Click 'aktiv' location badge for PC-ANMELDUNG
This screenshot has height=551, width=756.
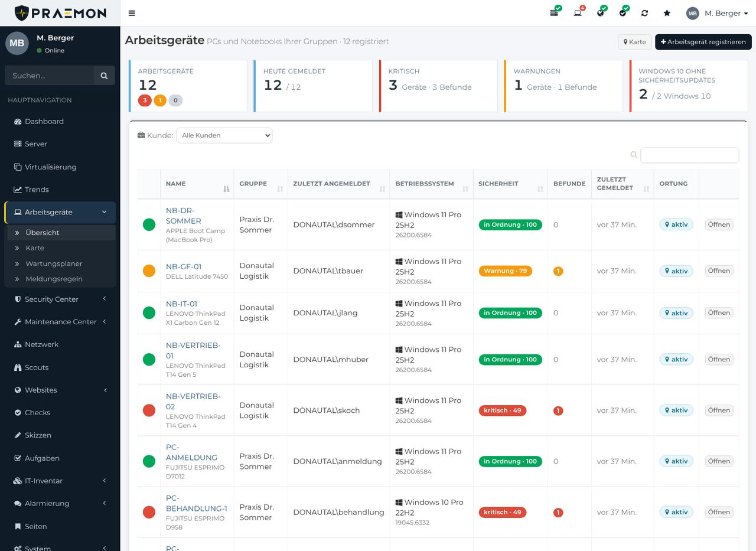[676, 461]
